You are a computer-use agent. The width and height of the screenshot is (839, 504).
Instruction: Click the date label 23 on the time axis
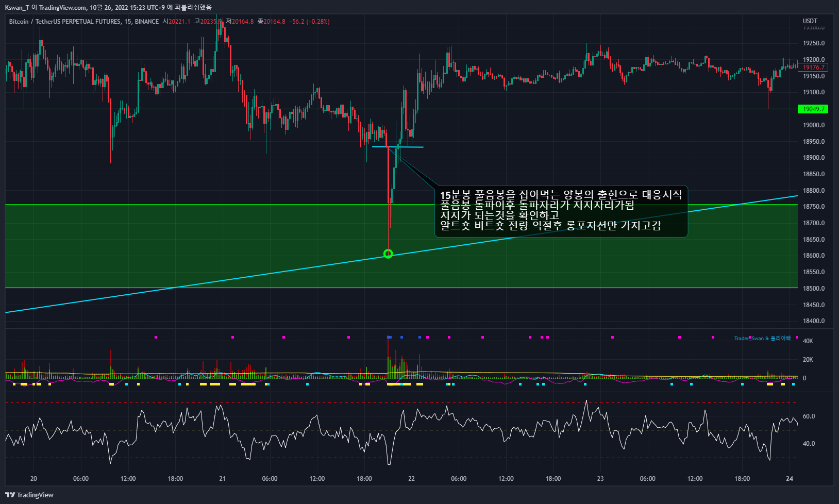[600, 479]
